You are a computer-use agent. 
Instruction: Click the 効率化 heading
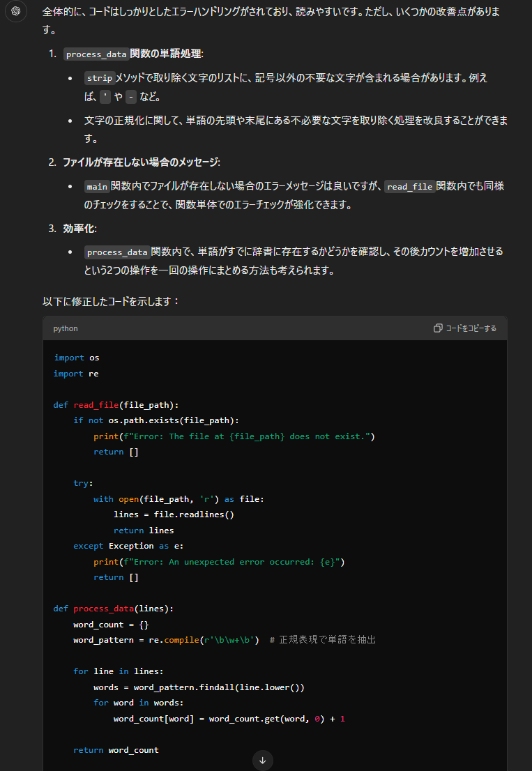coord(79,229)
